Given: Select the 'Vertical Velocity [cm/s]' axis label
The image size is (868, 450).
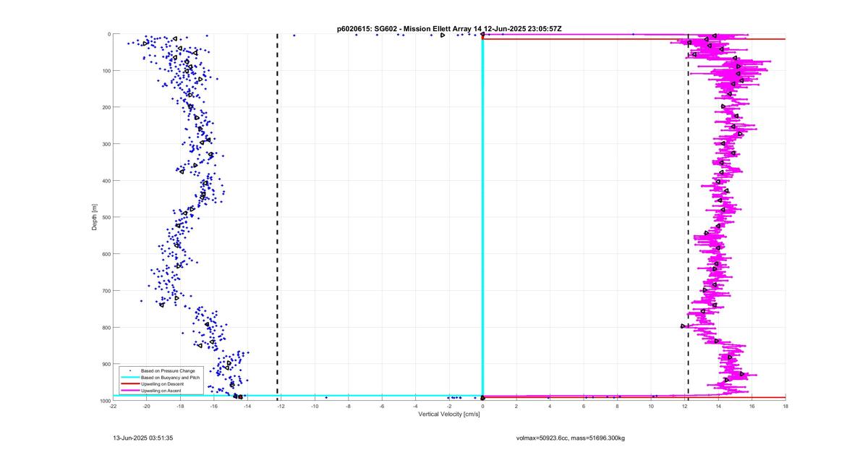Looking at the screenshot, I should click(x=449, y=415).
